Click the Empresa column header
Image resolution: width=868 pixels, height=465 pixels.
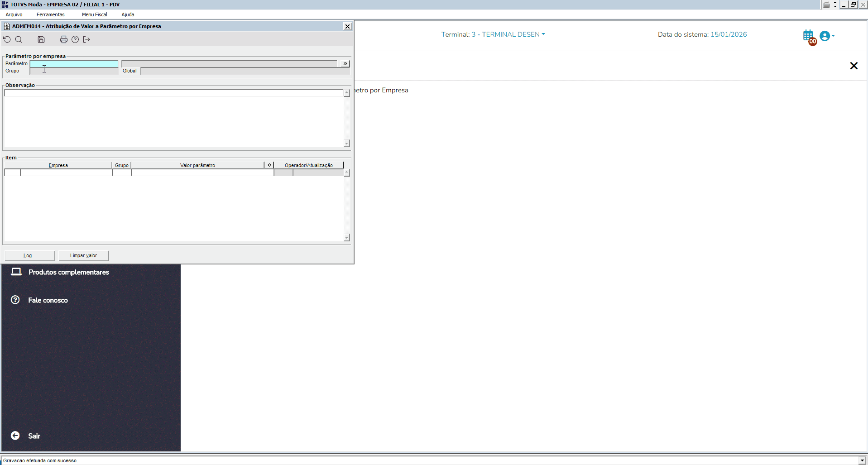coord(58,165)
